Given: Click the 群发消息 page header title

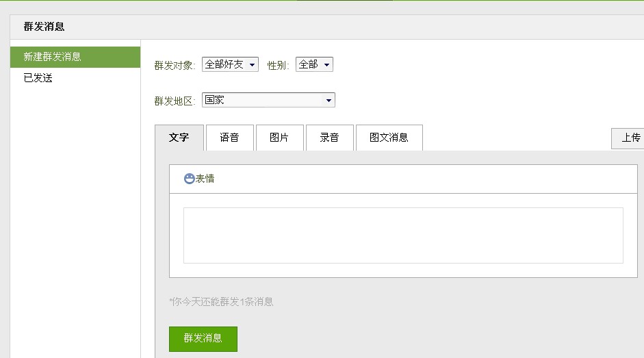Looking at the screenshot, I should (44, 27).
